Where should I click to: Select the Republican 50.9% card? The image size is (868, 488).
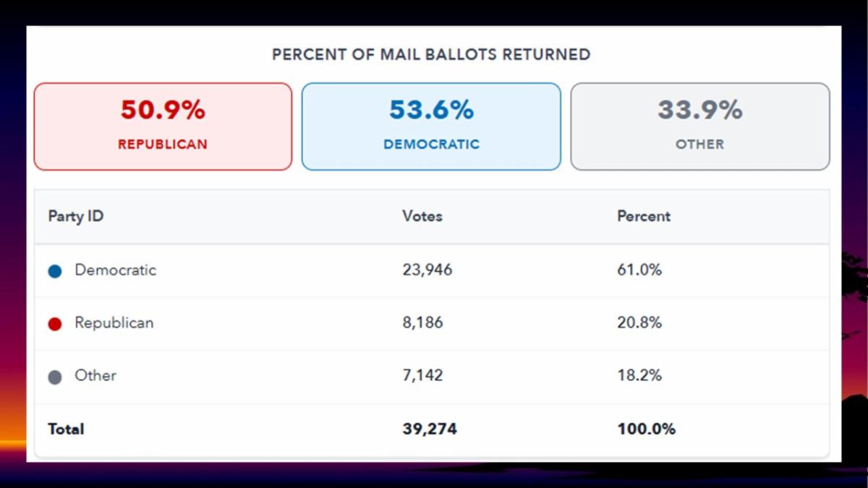pyautogui.click(x=163, y=127)
